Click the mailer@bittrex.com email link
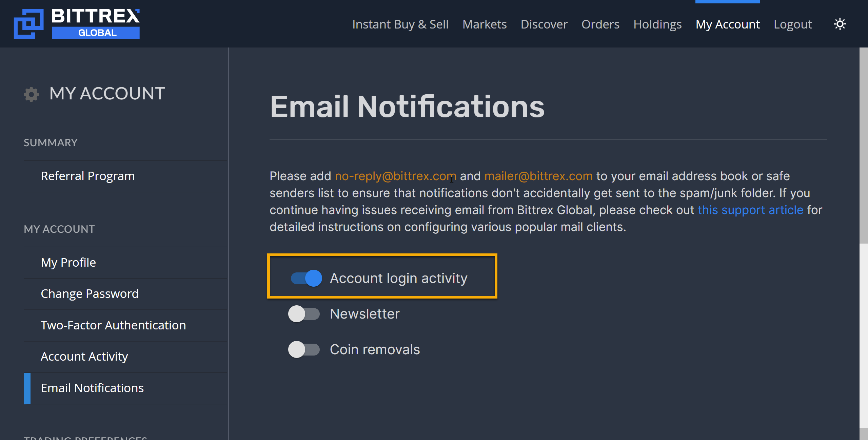 pyautogui.click(x=538, y=176)
